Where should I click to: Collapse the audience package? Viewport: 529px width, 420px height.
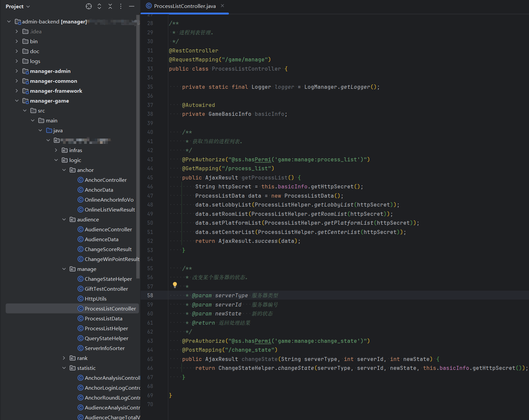tap(64, 219)
